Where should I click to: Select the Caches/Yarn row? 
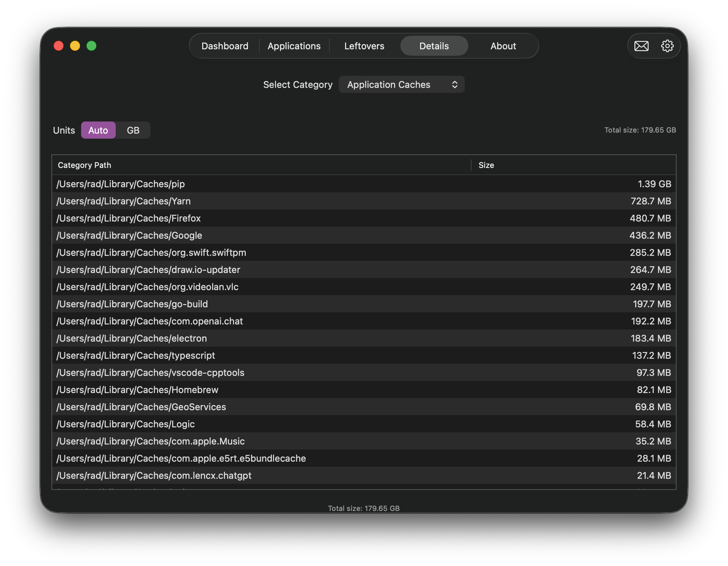[364, 201]
